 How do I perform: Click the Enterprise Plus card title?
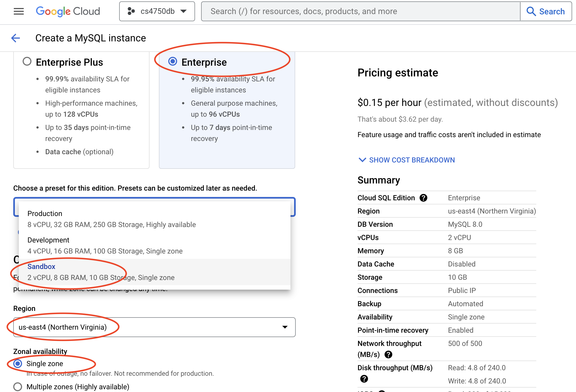tap(70, 62)
